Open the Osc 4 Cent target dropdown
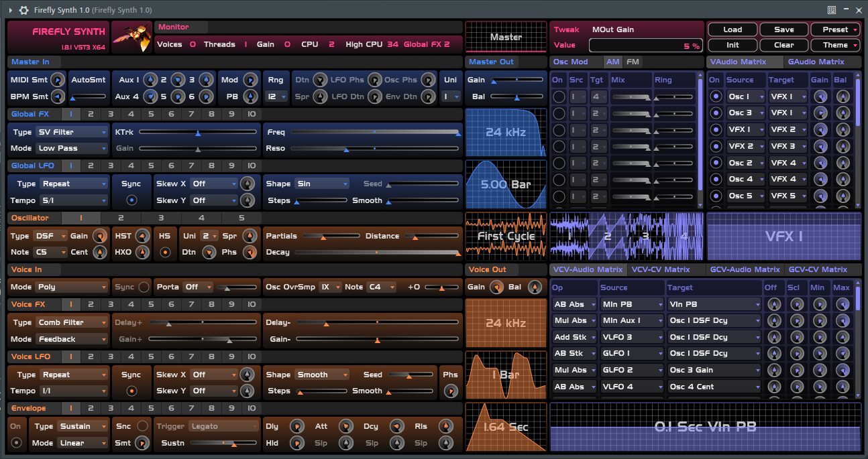Viewport: 868px width, 459px height. pos(714,387)
